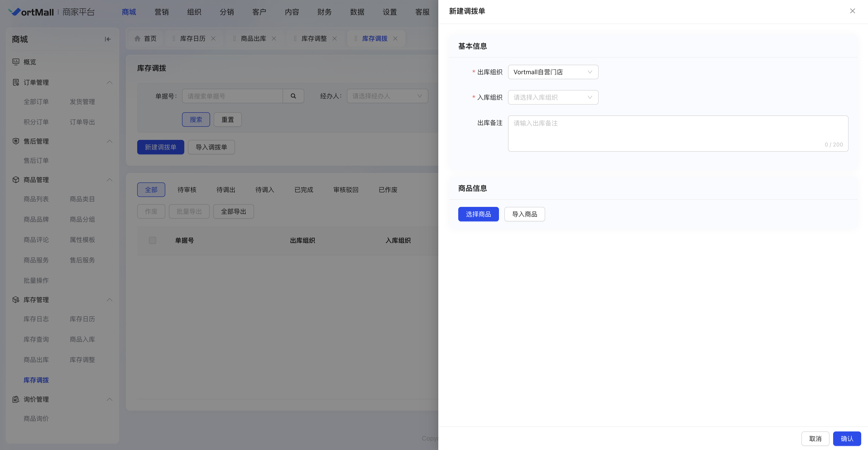The height and width of the screenshot is (450, 868).
Task: Click into the 出库备注 text area
Action: [678, 133]
